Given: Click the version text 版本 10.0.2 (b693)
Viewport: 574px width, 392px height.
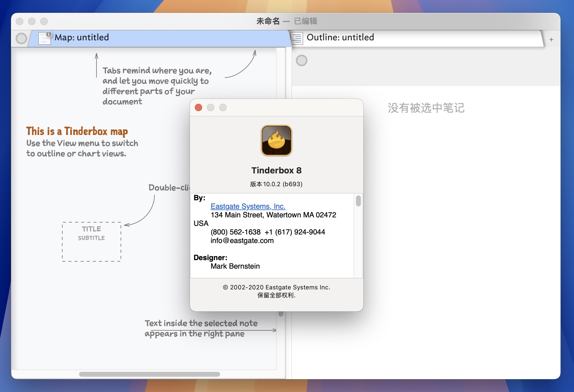Looking at the screenshot, I should point(276,184).
